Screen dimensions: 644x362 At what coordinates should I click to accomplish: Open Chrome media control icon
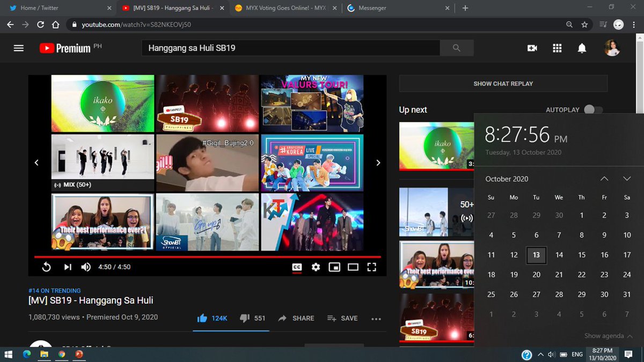point(603,25)
